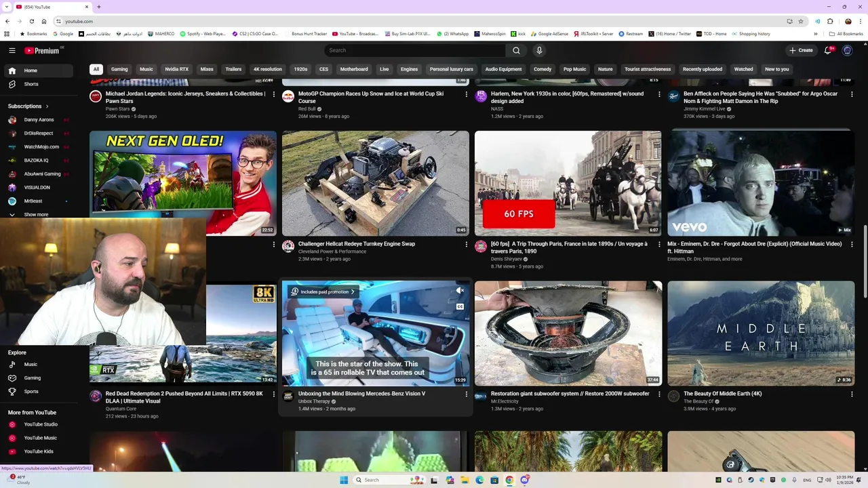Image resolution: width=868 pixels, height=488 pixels.
Task: Go to Home in the sidebar
Action: [37, 70]
